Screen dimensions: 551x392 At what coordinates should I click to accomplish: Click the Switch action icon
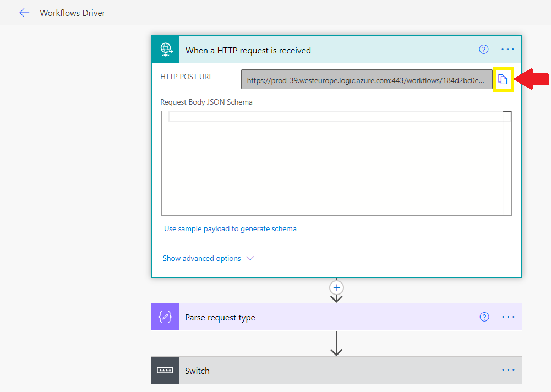coord(165,370)
